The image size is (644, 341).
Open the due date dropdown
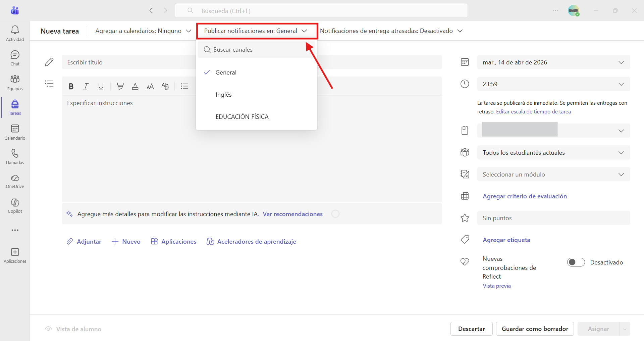553,62
